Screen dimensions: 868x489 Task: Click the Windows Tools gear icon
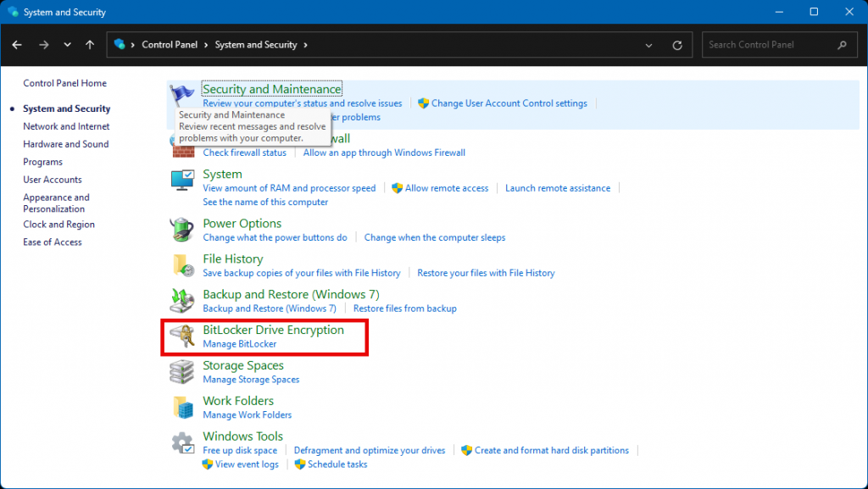[183, 442]
